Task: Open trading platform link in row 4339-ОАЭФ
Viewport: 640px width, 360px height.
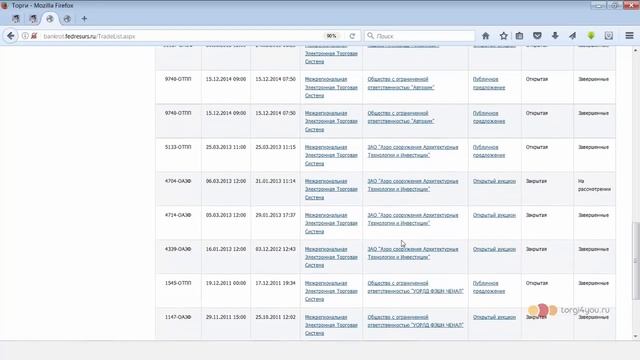Action: 331,257
